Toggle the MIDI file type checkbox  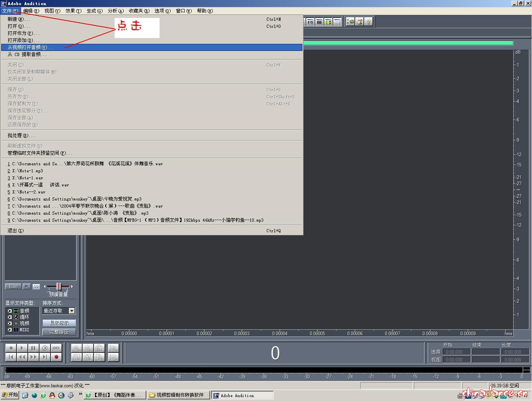[10, 330]
